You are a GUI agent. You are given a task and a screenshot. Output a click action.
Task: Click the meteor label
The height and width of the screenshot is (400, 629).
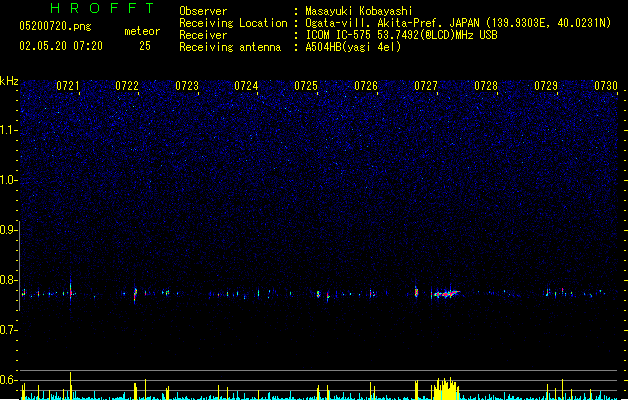point(142,31)
